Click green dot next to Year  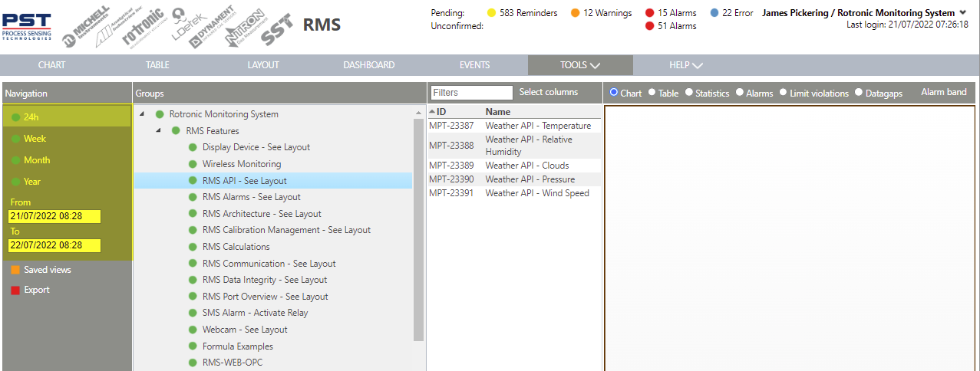[16, 182]
